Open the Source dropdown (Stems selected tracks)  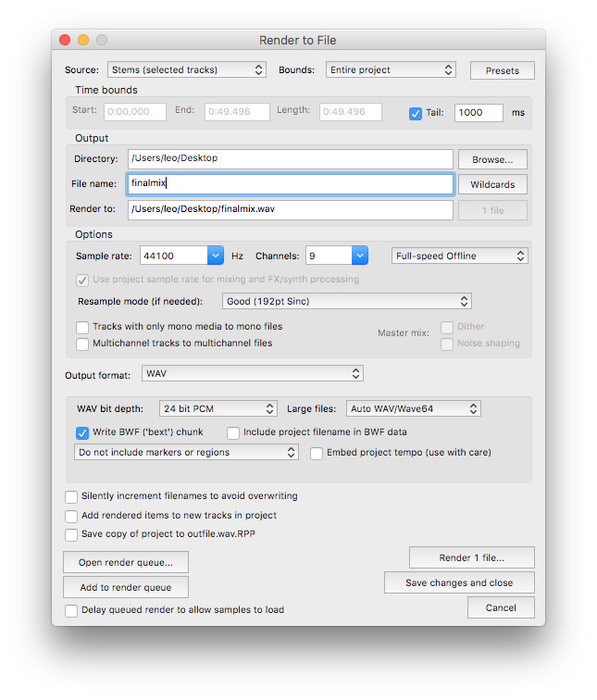point(187,69)
